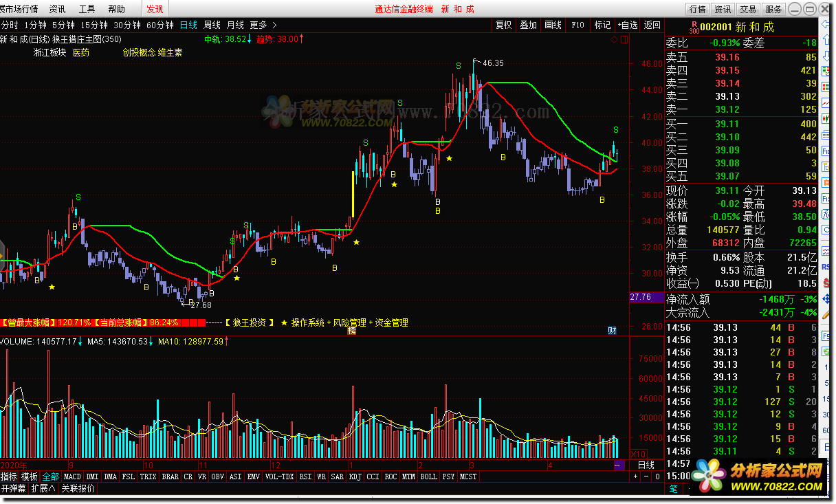Switch to the 60分钟 chart period
Viewport: 836px width, 504px height.
[x=160, y=25]
